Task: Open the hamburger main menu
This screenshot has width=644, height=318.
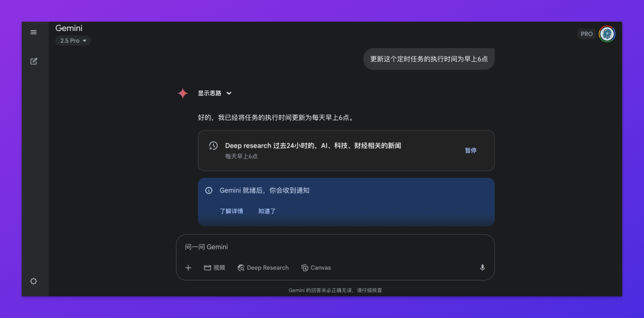Action: pos(33,32)
